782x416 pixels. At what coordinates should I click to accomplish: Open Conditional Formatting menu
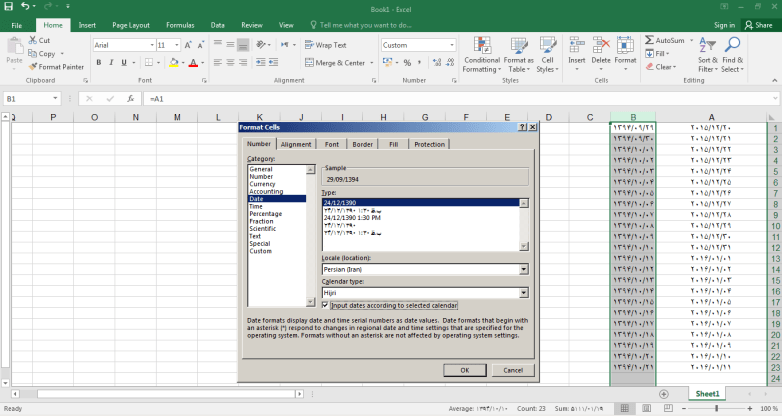[482, 55]
